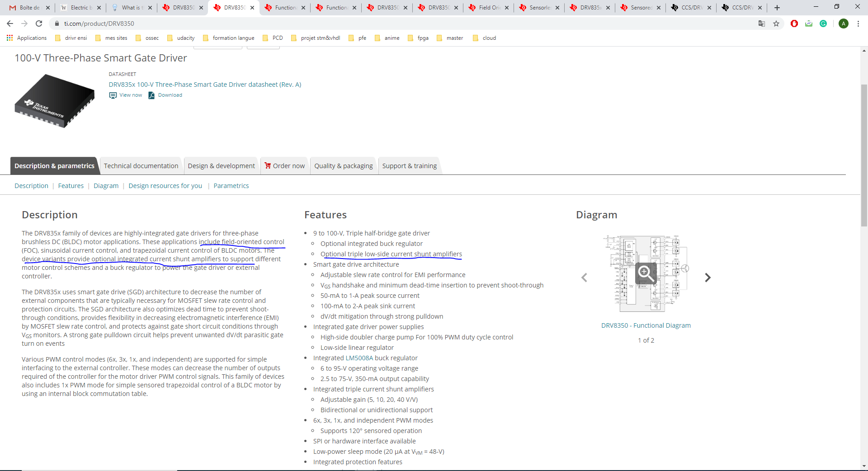Show the previous diagram with the left chevron

coord(584,278)
